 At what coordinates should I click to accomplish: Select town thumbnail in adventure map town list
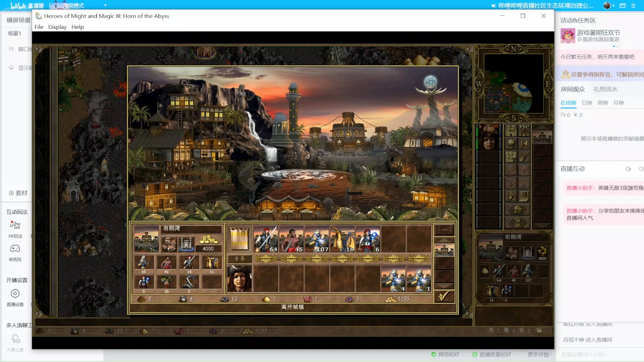[542, 137]
